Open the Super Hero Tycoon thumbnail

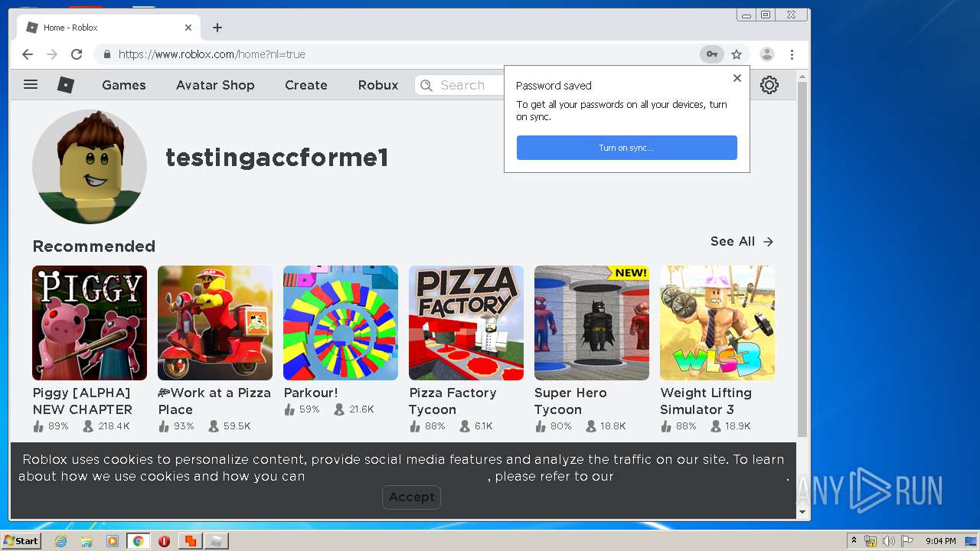(x=592, y=323)
